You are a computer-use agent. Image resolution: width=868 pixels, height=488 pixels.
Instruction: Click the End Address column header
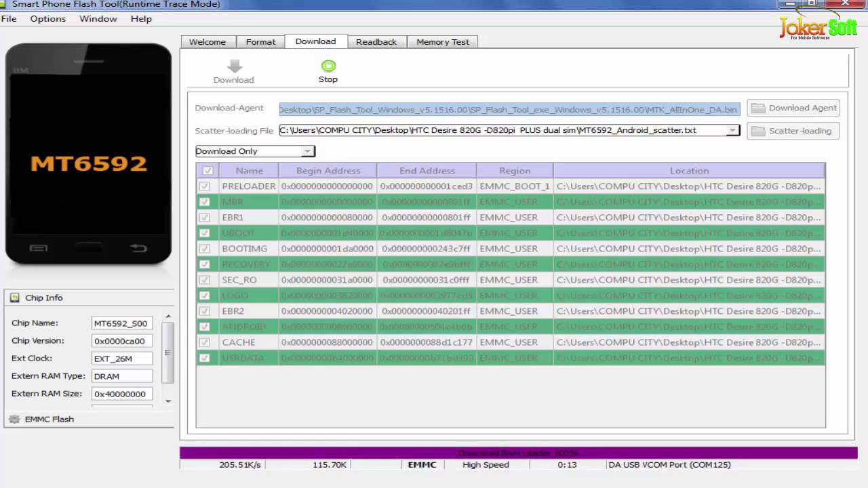coord(427,171)
